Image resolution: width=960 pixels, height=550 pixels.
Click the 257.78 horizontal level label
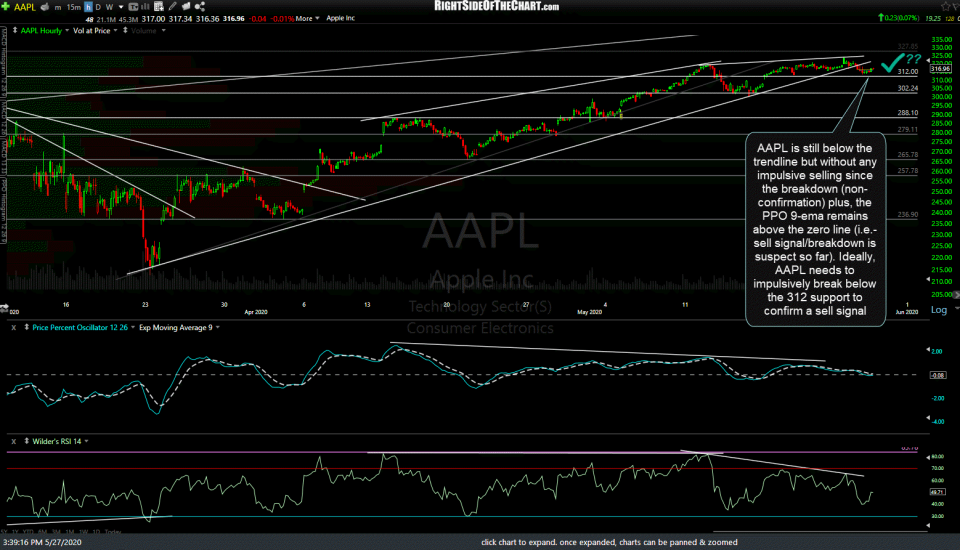pos(908,171)
